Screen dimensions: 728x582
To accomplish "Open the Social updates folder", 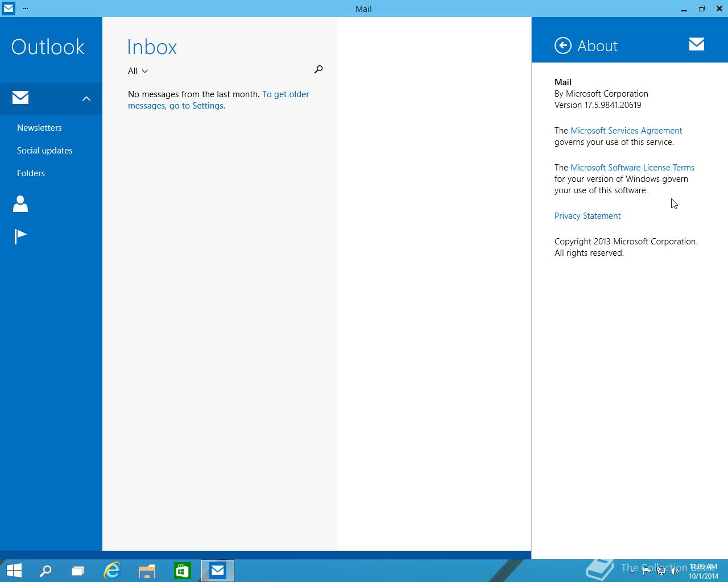I will click(45, 151).
